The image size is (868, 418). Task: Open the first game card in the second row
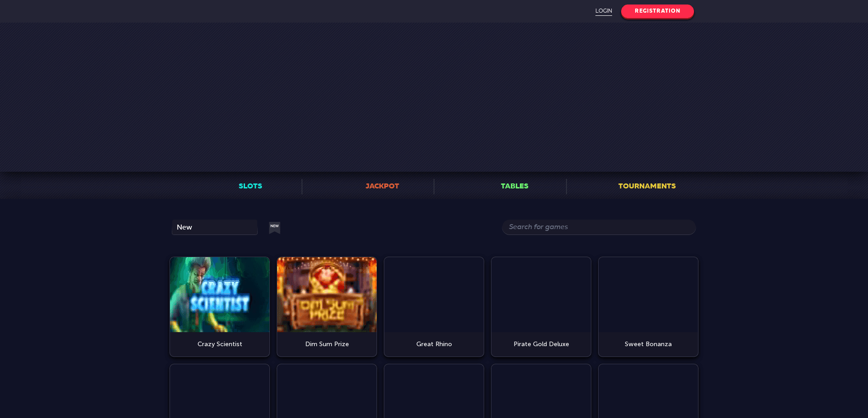(x=219, y=391)
